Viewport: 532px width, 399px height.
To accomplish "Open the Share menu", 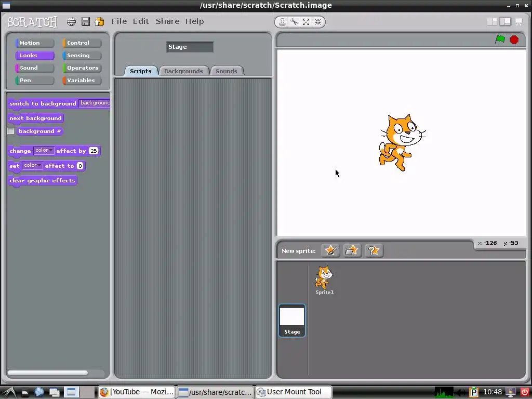I will coord(168,21).
